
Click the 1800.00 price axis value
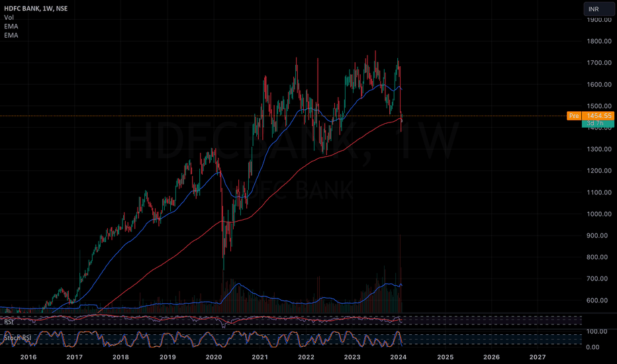coord(599,41)
